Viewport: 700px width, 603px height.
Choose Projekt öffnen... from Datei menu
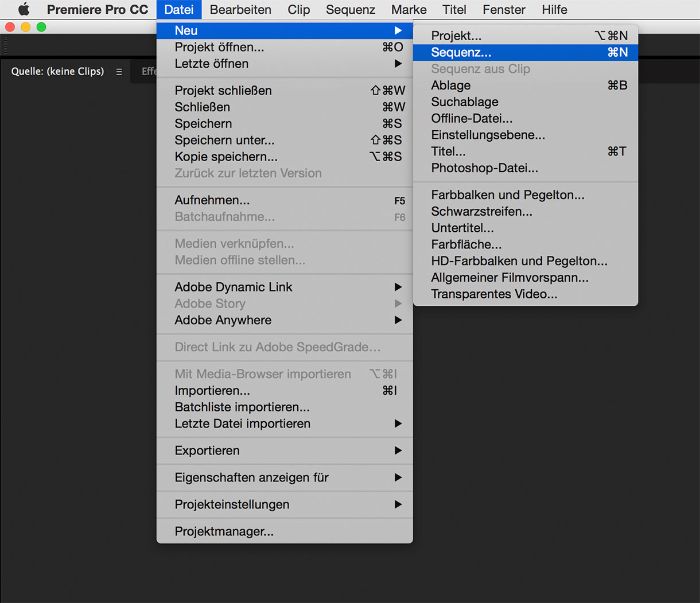285,47
